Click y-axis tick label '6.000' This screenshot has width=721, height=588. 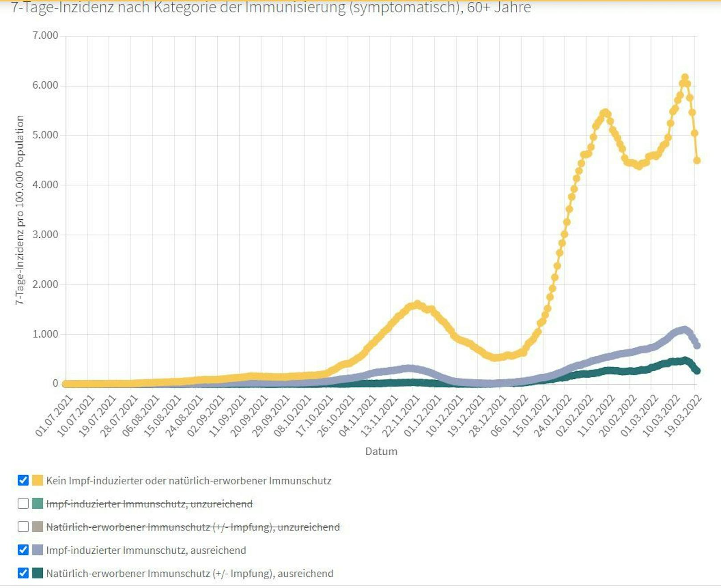(45, 85)
